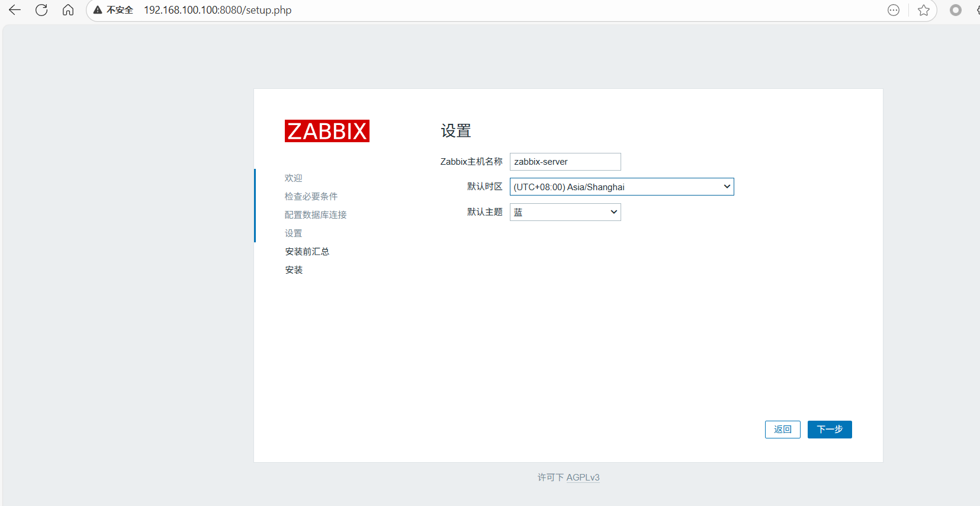Open default timezone Asia/Shanghai dropdown
Viewport: 980px width, 506px height.
(622, 187)
